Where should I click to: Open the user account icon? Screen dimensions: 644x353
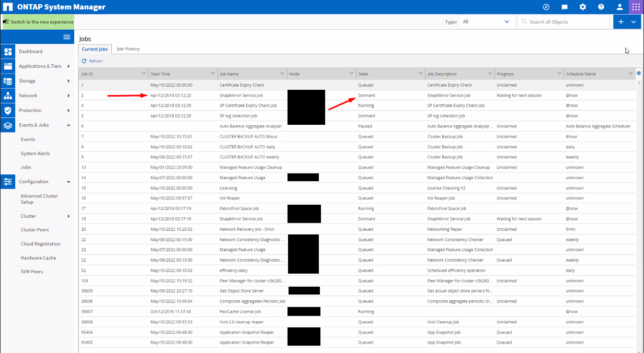click(x=619, y=7)
